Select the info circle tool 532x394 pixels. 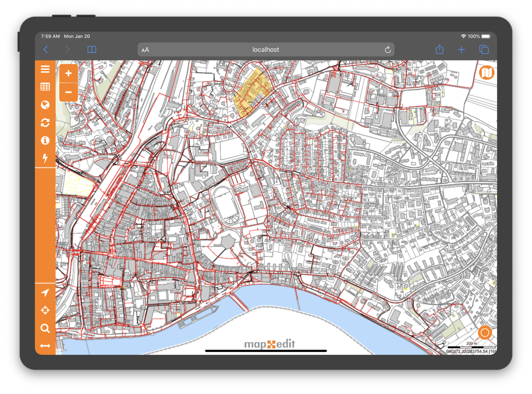pyautogui.click(x=45, y=140)
